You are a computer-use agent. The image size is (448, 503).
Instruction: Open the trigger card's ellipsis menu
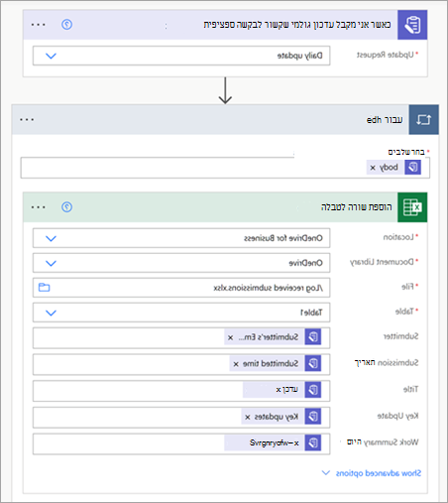coord(39,25)
